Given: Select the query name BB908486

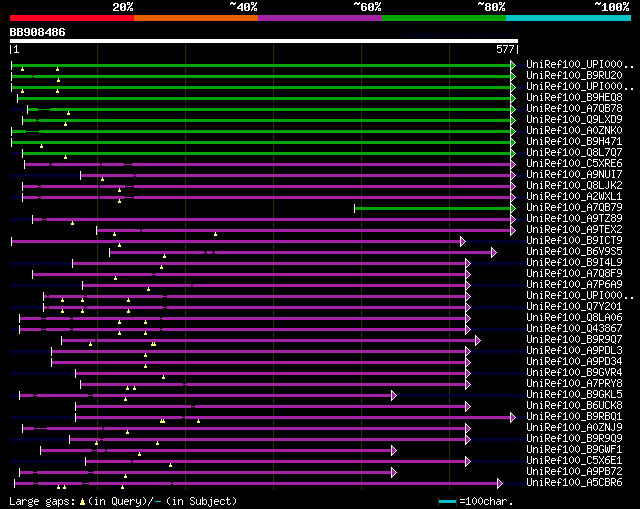Looking at the screenshot, I should (x=38, y=32).
